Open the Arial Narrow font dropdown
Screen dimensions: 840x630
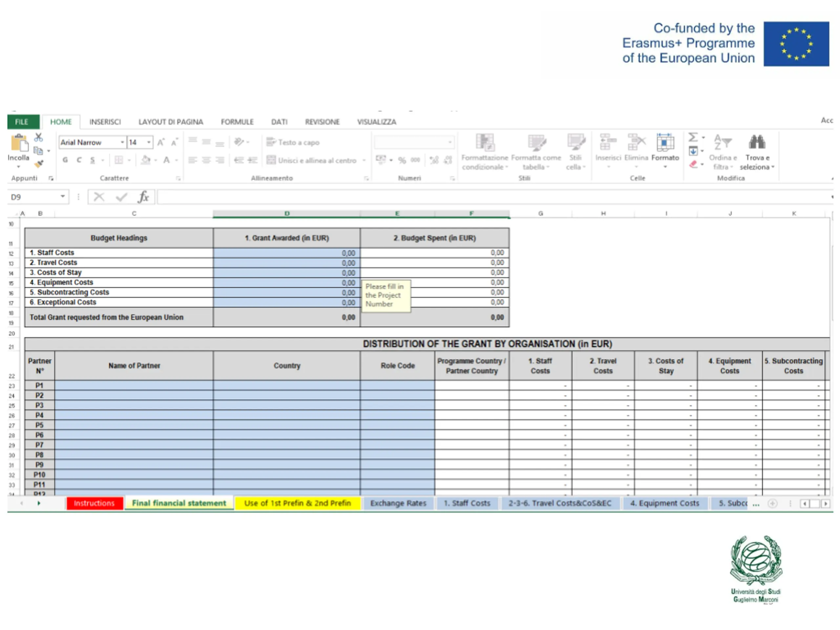pyautogui.click(x=122, y=142)
